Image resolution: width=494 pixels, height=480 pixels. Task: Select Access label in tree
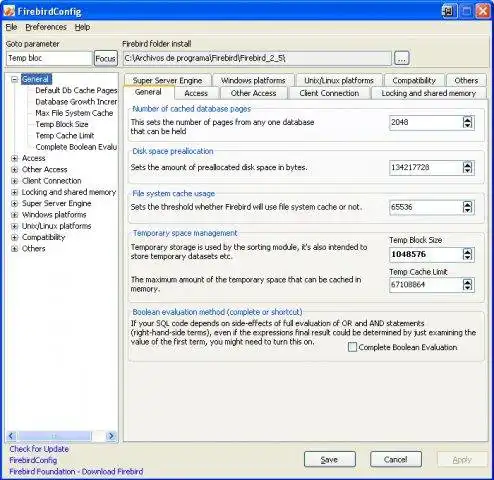pyautogui.click(x=33, y=158)
